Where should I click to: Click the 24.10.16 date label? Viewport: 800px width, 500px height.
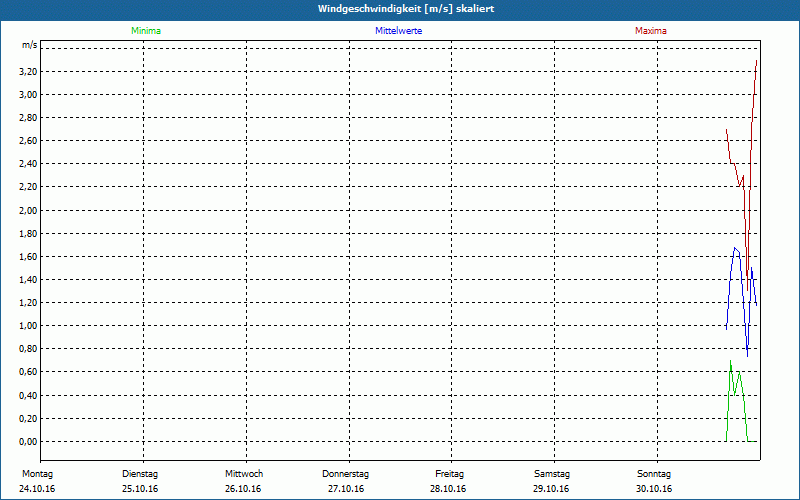(x=37, y=489)
